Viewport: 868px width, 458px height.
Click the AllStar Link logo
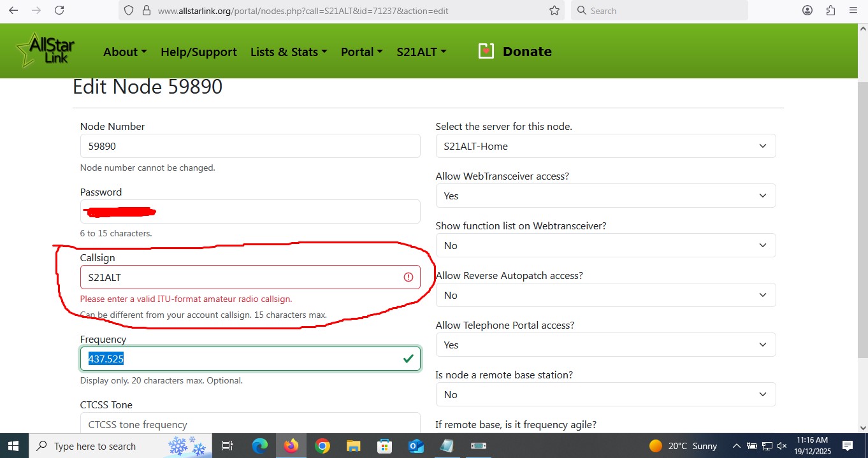click(x=46, y=51)
